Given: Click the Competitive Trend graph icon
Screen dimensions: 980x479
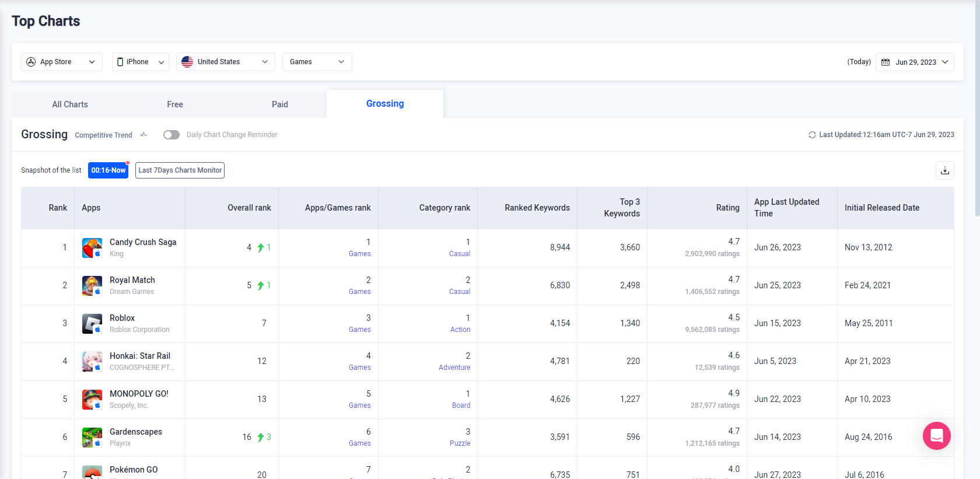Looking at the screenshot, I should [x=143, y=135].
